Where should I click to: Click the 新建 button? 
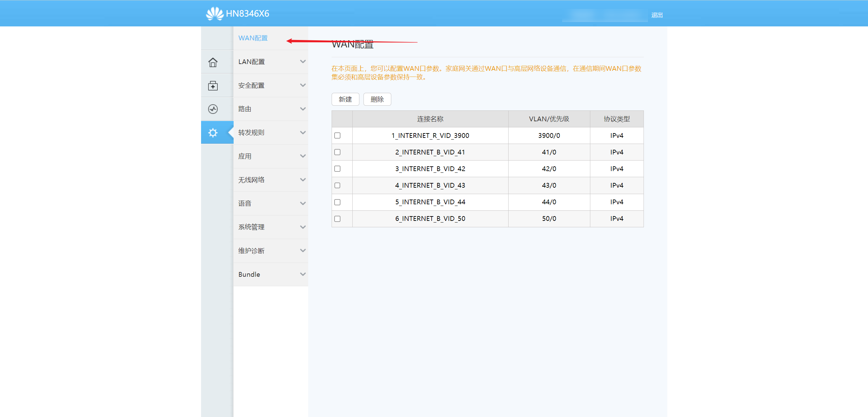(345, 99)
